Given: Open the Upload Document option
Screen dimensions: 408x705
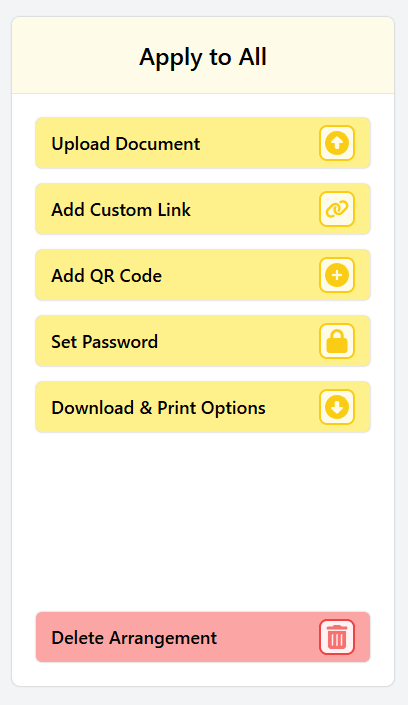Looking at the screenshot, I should pos(203,143).
